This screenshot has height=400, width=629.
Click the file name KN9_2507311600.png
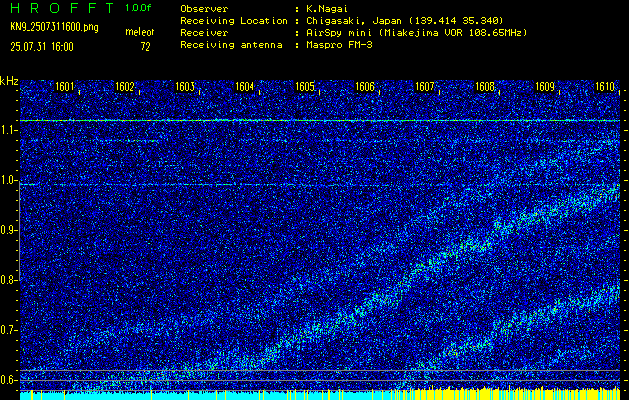(x=54, y=28)
